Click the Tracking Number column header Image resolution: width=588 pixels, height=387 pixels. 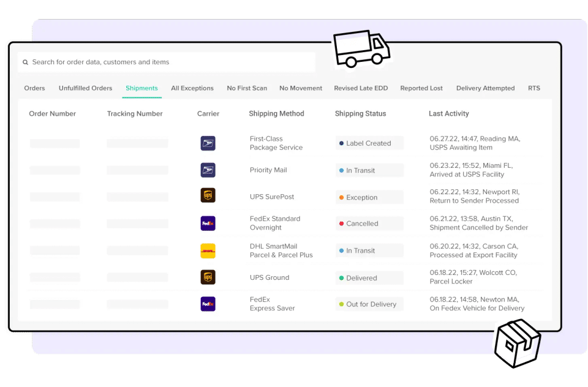[x=135, y=114]
